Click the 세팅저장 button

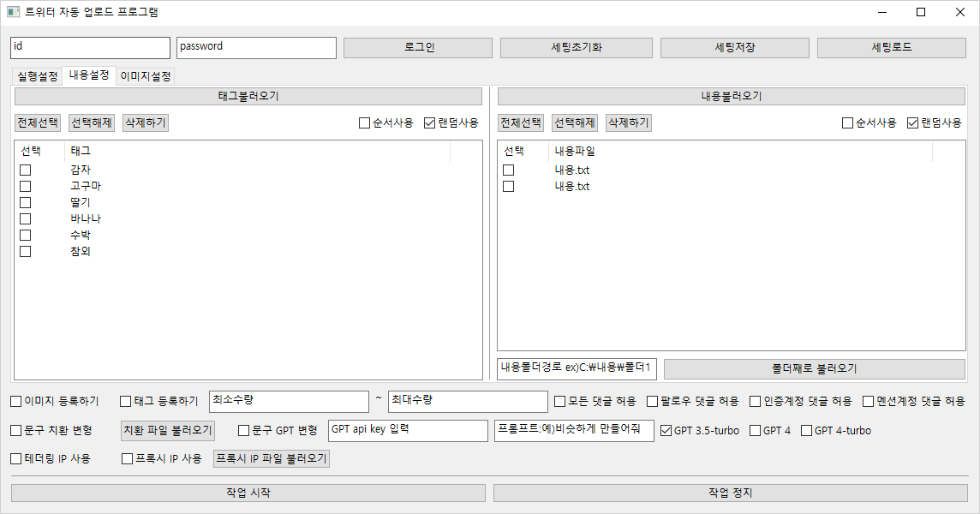[x=735, y=48]
